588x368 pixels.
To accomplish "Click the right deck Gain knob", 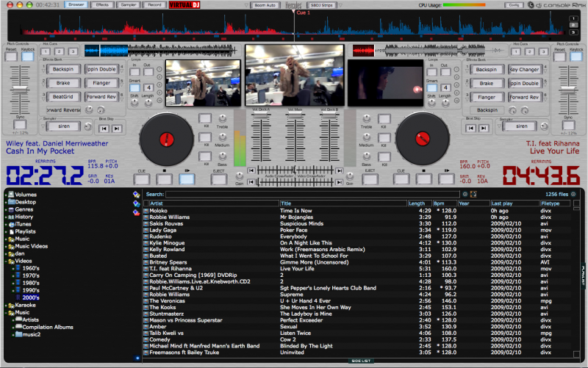I will [x=349, y=176].
